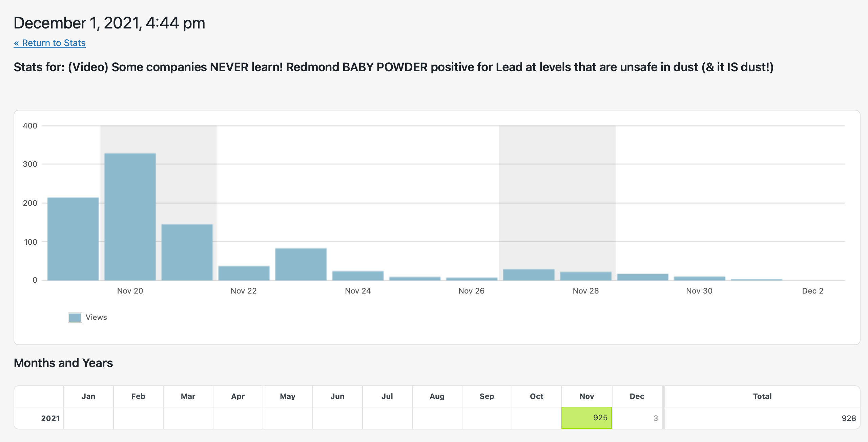Click the Dec column header
This screenshot has height=442, width=868.
(x=637, y=396)
